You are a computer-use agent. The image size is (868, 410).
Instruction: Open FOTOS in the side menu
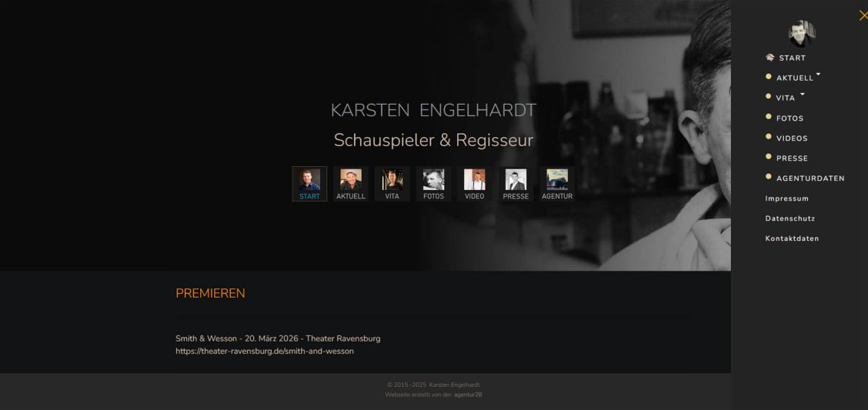pos(790,118)
